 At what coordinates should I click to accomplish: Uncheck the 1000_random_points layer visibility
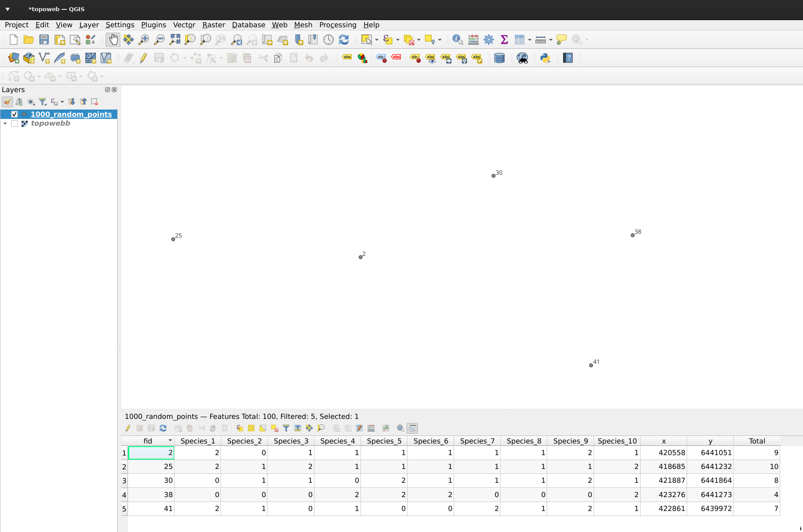[14, 114]
